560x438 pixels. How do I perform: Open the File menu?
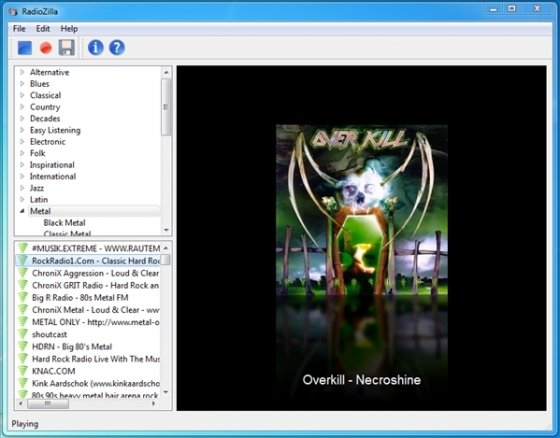pyautogui.click(x=19, y=29)
